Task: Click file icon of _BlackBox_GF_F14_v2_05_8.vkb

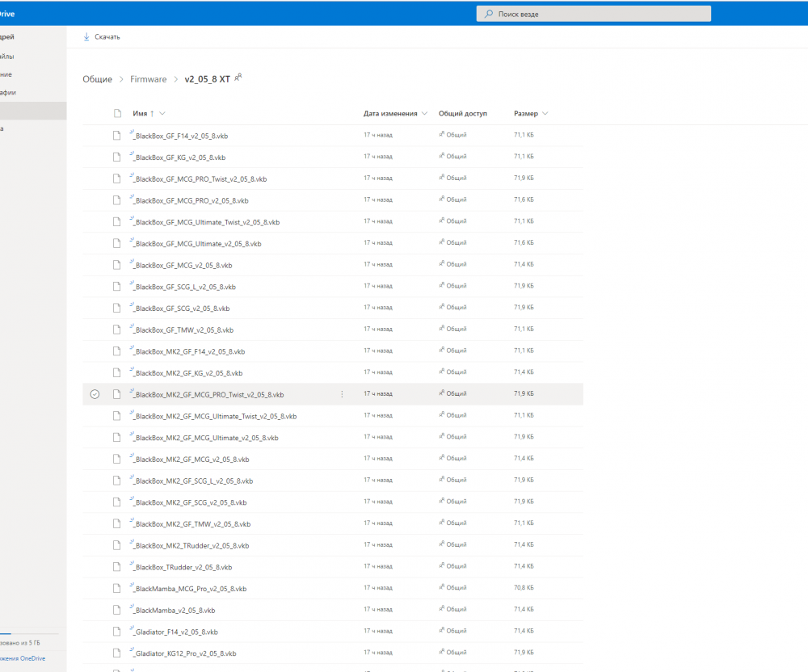Action: (117, 136)
